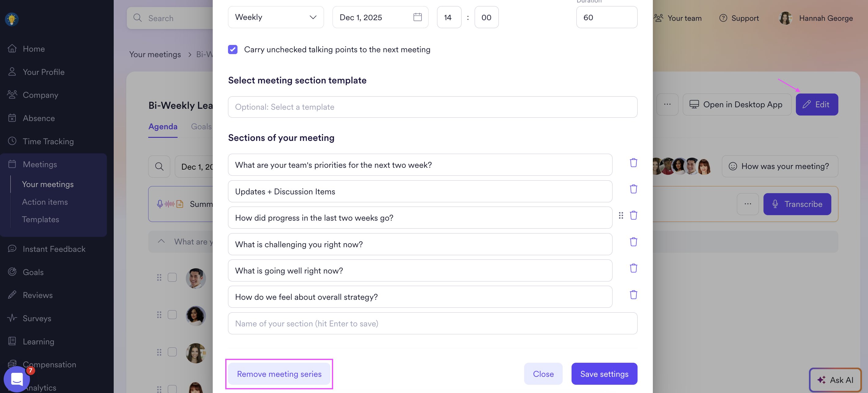Open the date picker calendar icon
The height and width of the screenshot is (393, 868).
tap(417, 17)
